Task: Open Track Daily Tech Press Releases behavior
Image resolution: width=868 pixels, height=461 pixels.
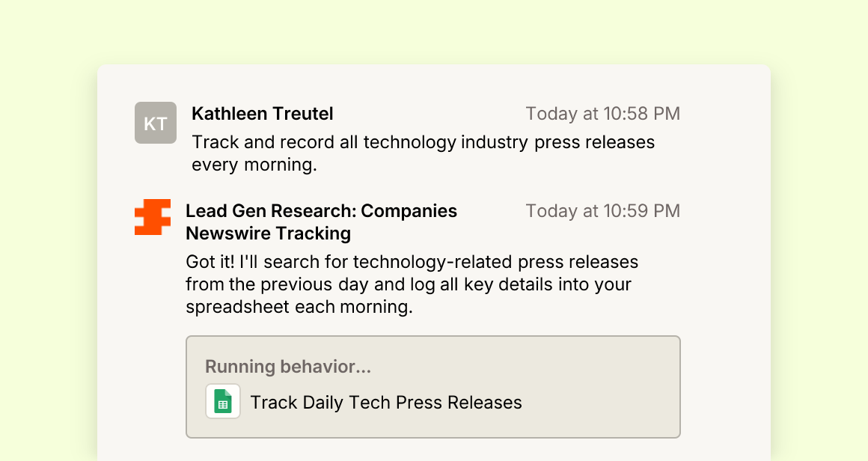Action: pos(386,403)
